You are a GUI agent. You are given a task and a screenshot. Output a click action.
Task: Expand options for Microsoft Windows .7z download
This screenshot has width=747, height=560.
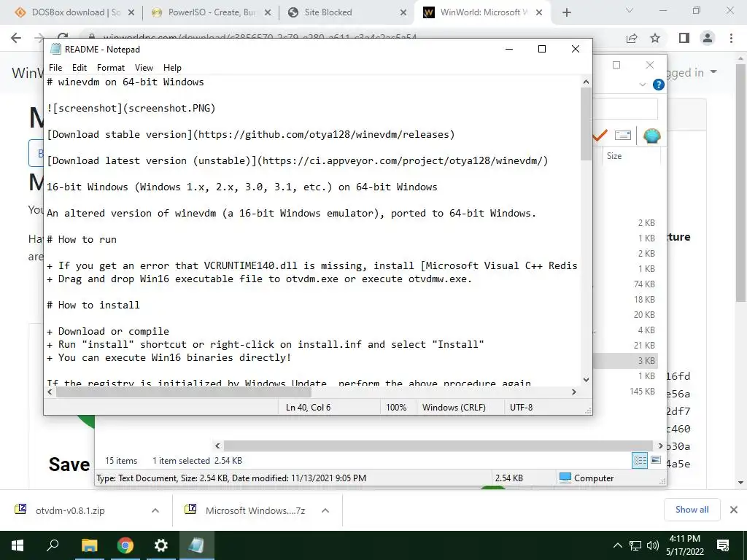tap(325, 510)
